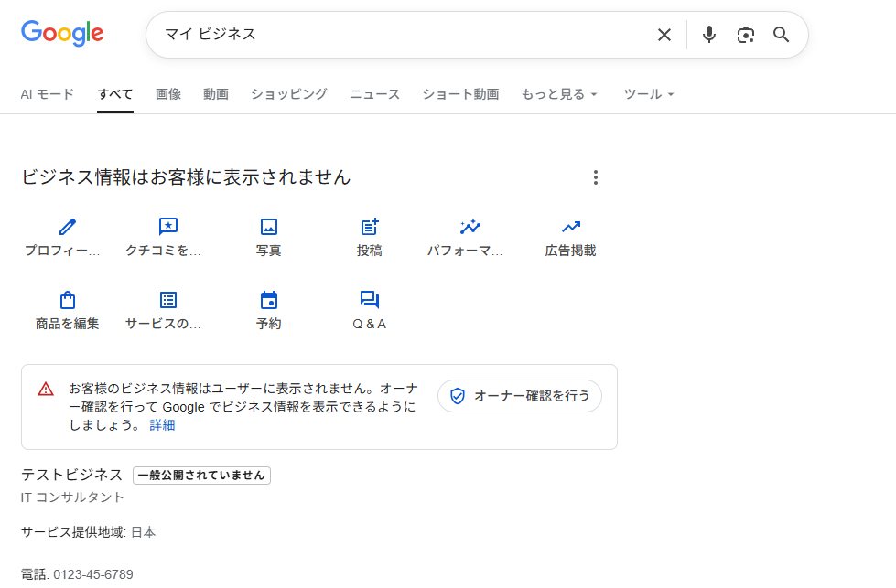
Task: Open Google Lens image search icon
Action: coord(745,34)
